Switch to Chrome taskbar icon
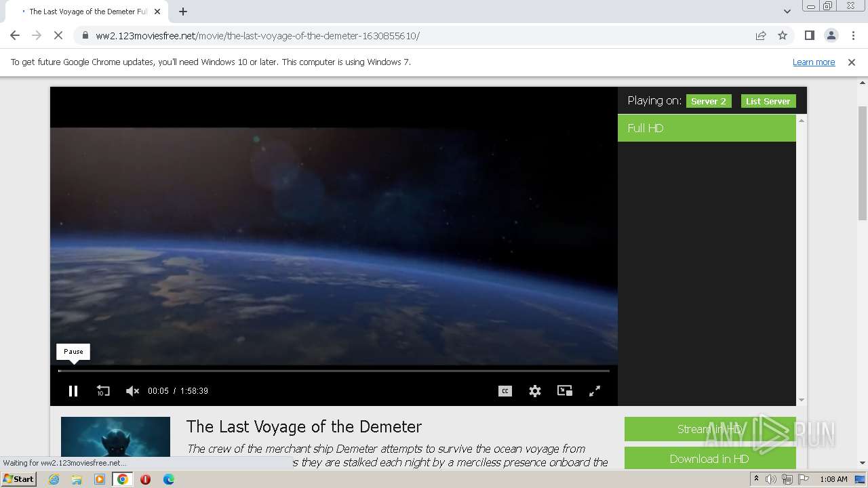The height and width of the screenshot is (488, 868). pos(123,479)
